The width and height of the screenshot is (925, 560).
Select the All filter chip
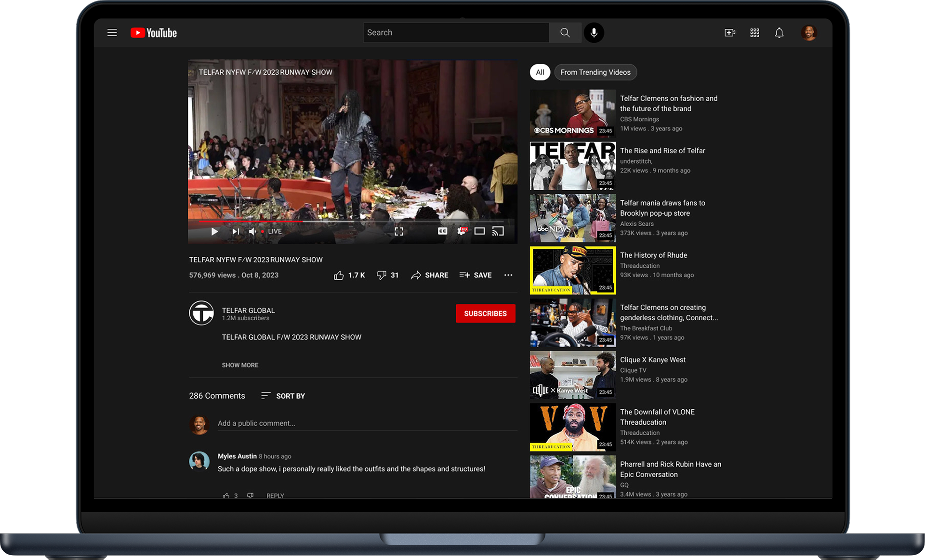pyautogui.click(x=540, y=72)
